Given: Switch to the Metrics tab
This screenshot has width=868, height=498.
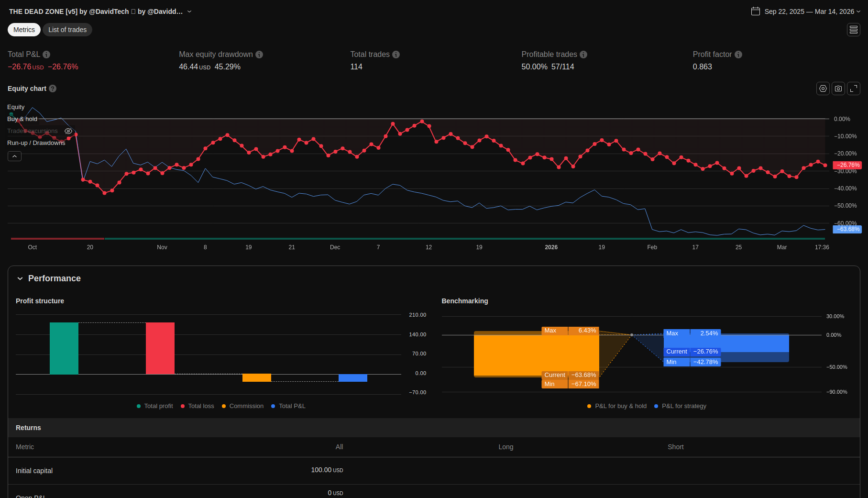Looking at the screenshot, I should coord(24,30).
